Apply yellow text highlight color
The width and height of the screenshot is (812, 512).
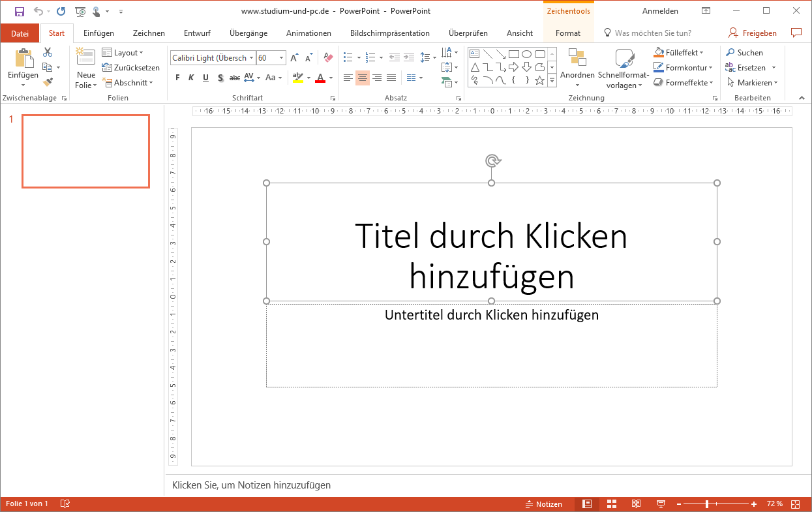pyautogui.click(x=298, y=78)
